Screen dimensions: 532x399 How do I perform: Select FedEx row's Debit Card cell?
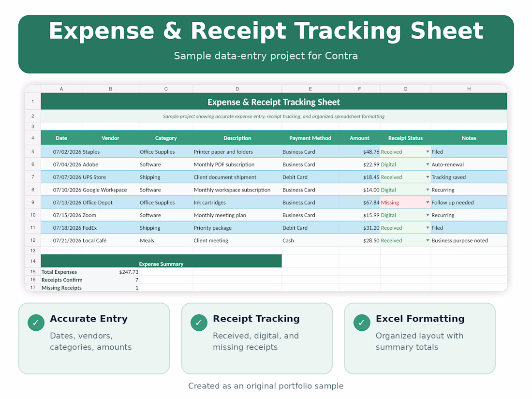point(310,228)
